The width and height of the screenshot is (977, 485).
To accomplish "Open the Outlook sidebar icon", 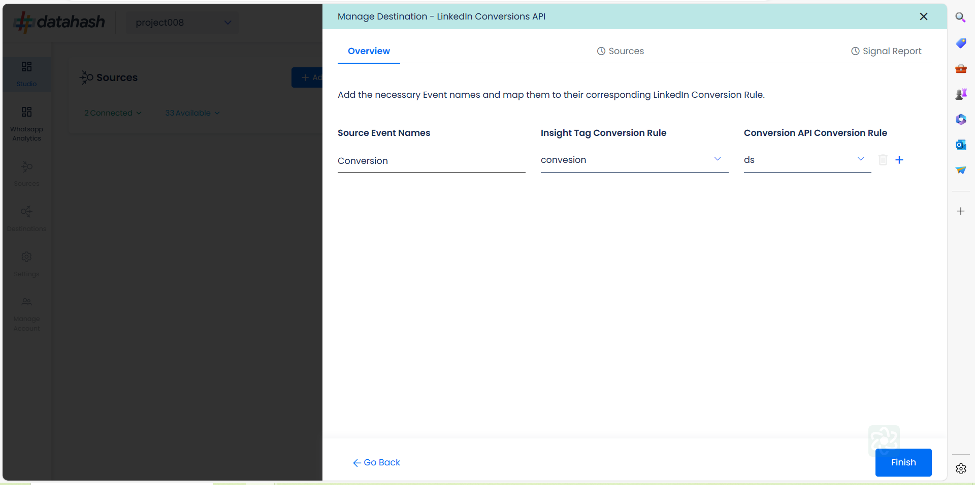I will click(961, 145).
